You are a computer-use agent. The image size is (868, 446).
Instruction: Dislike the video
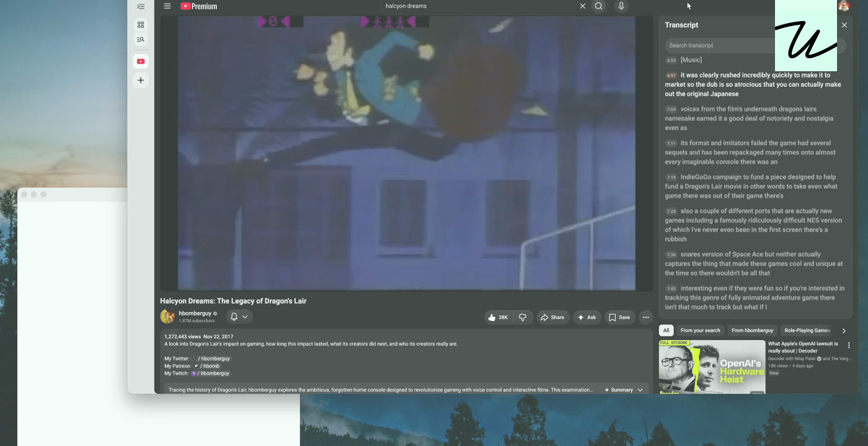click(x=523, y=317)
